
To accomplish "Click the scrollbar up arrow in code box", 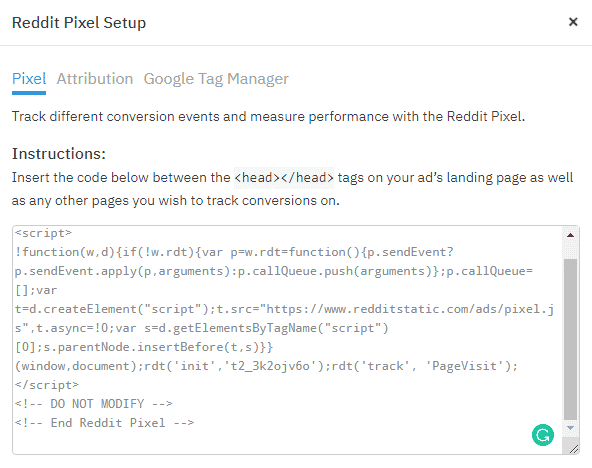I will (x=570, y=235).
